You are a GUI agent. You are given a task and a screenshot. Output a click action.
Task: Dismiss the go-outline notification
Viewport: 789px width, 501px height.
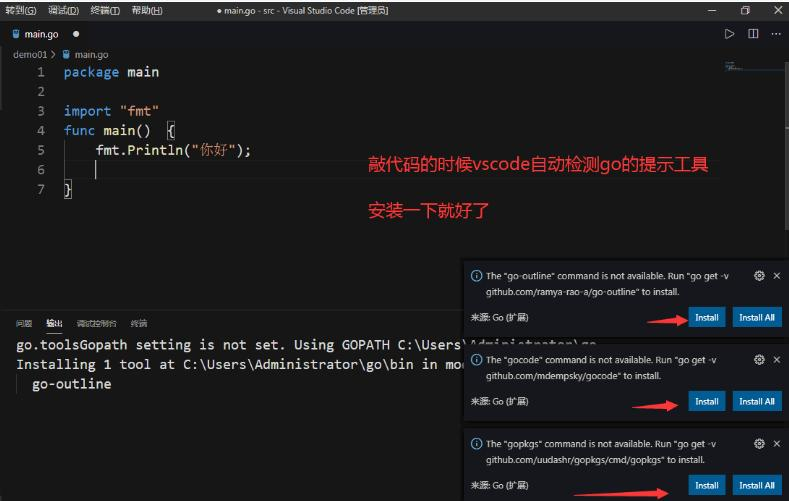click(x=776, y=276)
